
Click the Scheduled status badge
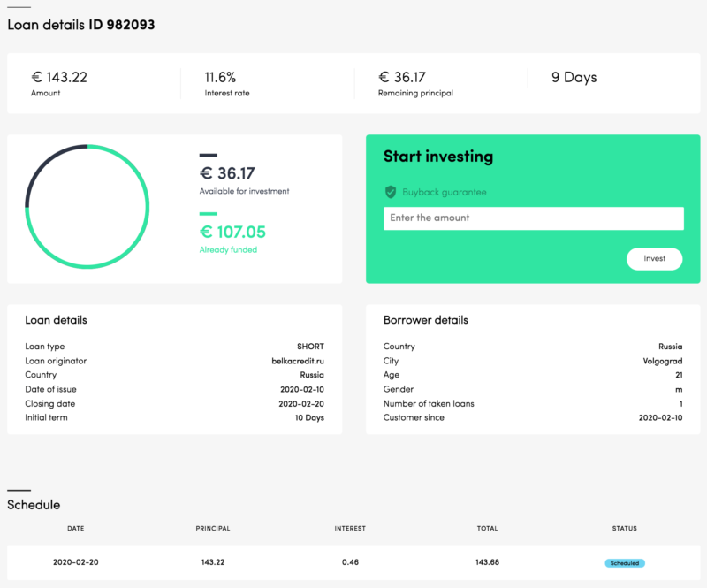[625, 562]
